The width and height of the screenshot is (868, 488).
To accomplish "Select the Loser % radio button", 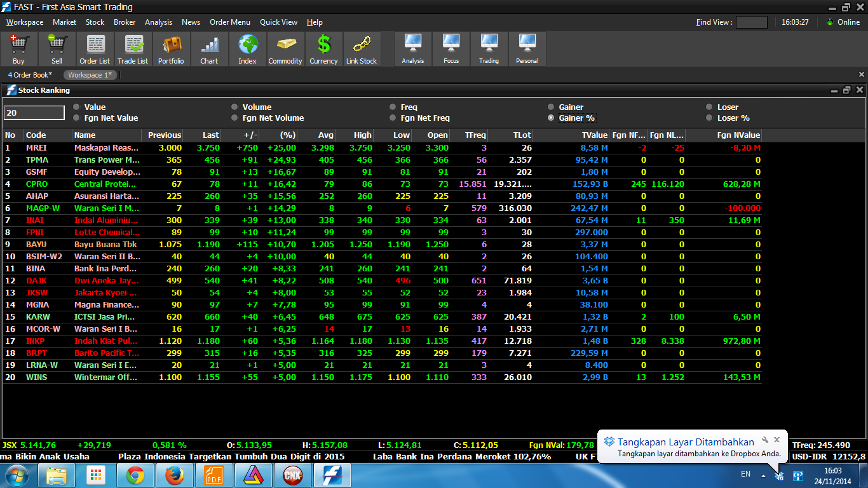I will point(710,118).
